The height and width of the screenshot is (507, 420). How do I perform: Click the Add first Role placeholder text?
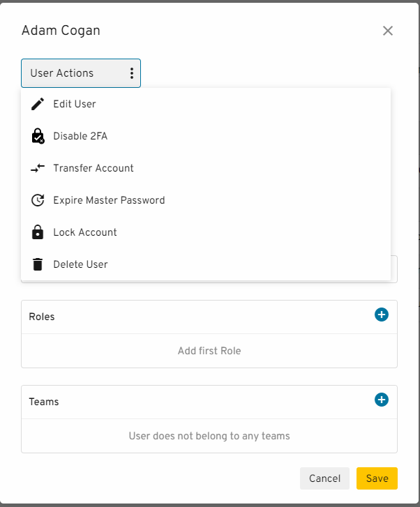[209, 351]
